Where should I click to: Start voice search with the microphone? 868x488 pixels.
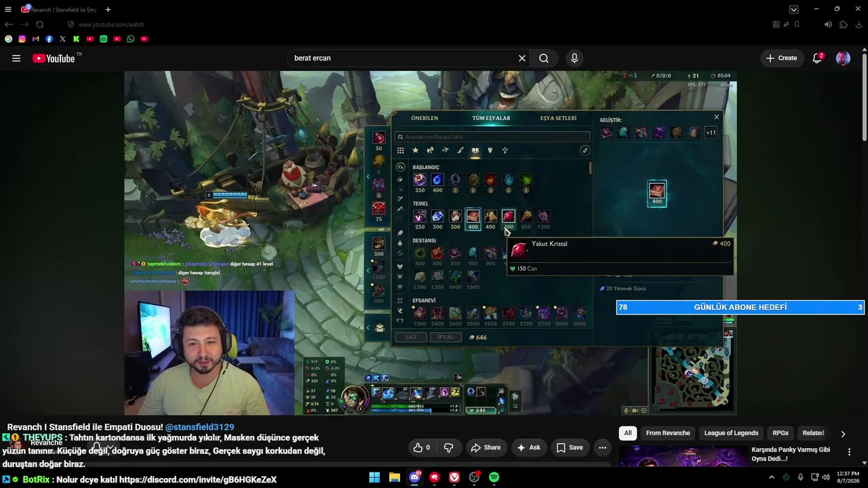pyautogui.click(x=574, y=58)
